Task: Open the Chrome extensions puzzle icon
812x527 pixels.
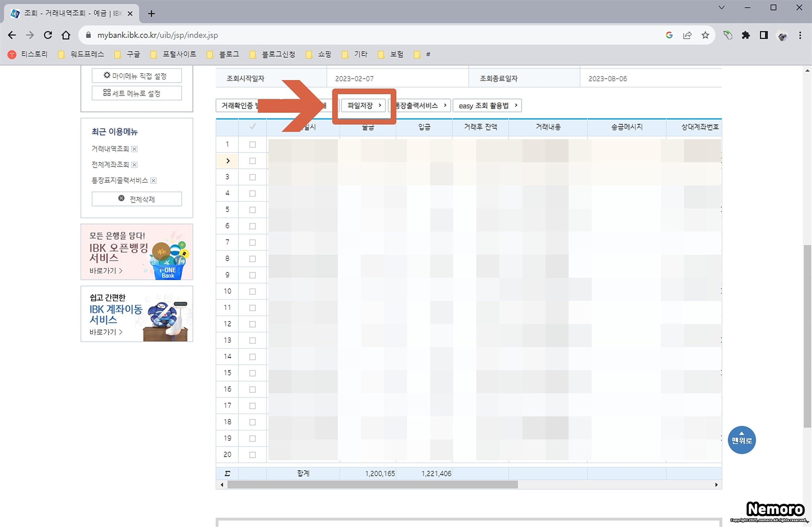Action: (746, 35)
